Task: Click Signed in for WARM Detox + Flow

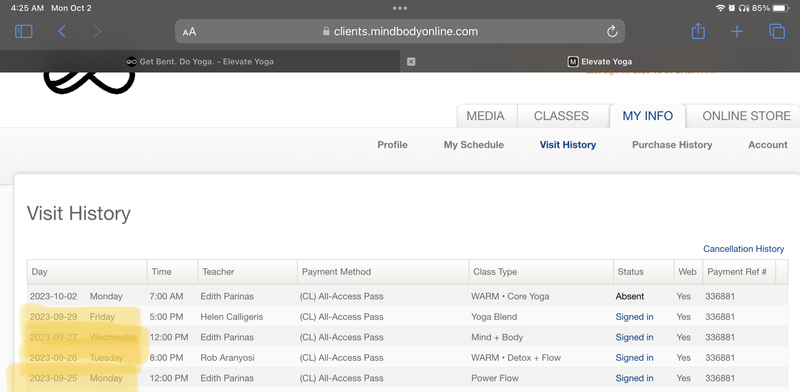Action: pyautogui.click(x=634, y=358)
